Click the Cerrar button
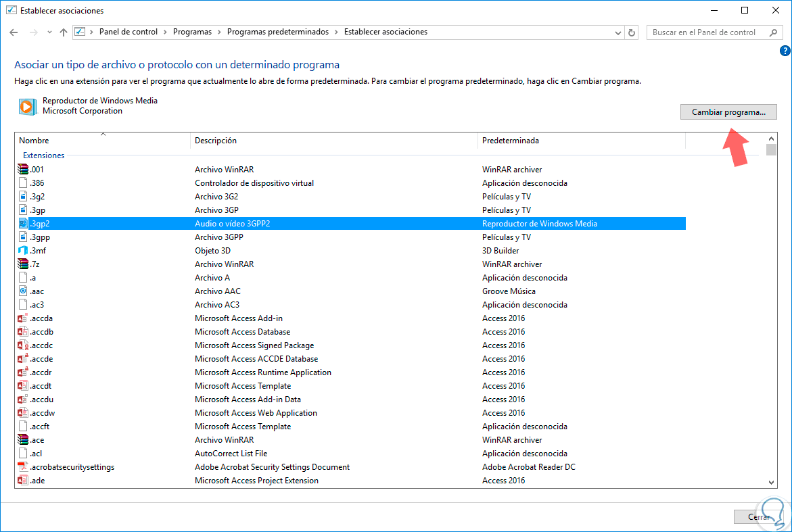This screenshot has height=532, width=792. click(x=758, y=517)
